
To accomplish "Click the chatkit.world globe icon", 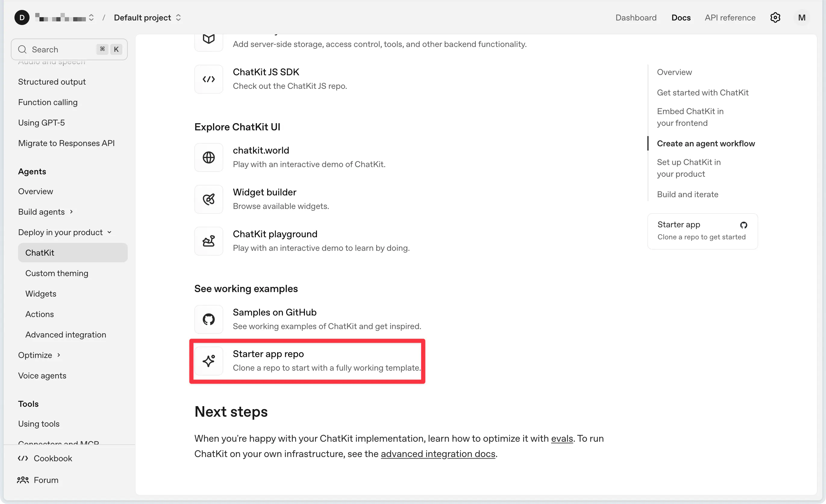I will coord(208,157).
